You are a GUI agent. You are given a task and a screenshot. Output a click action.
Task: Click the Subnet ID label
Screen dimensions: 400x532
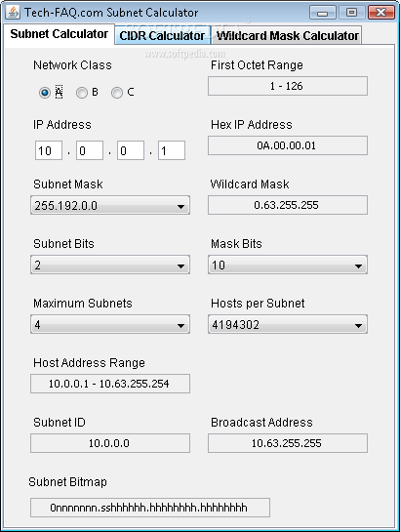click(60, 423)
